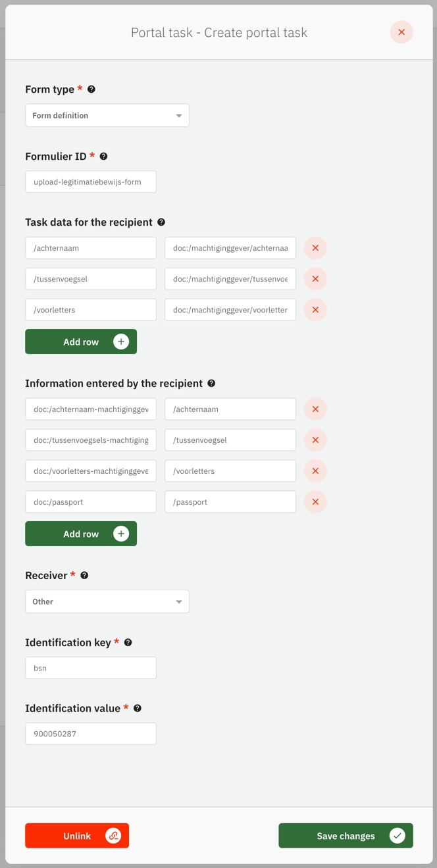437x868 pixels.
Task: Show help for Formulier ID
Action: 104,157
